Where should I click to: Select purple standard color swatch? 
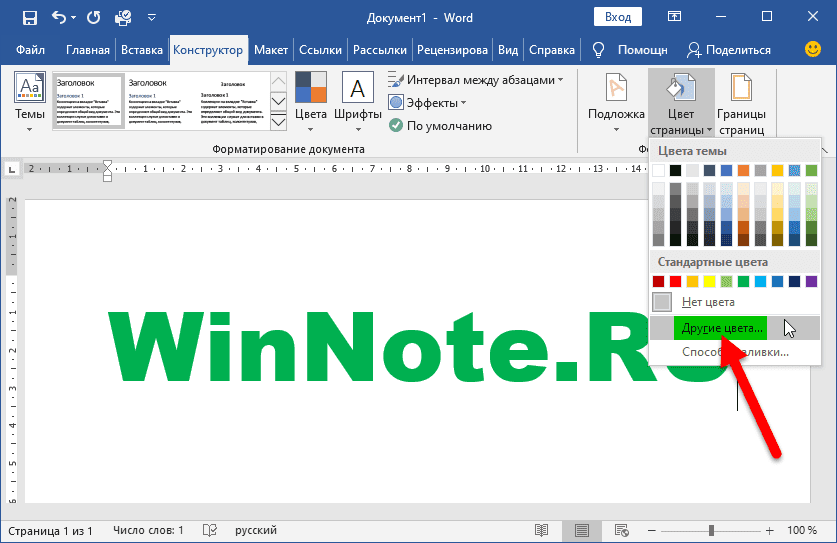[811, 281]
